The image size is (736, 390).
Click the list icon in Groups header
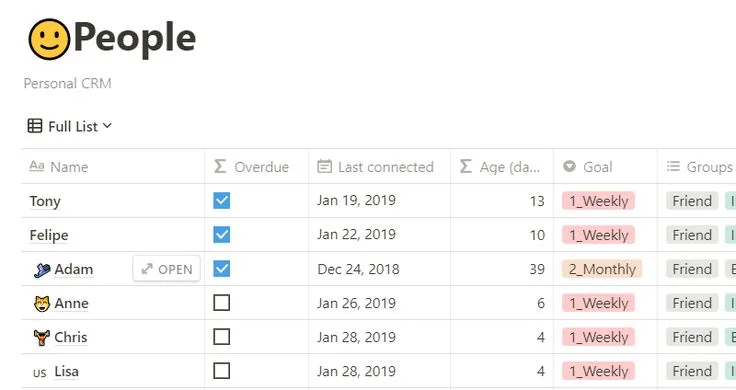click(x=673, y=166)
